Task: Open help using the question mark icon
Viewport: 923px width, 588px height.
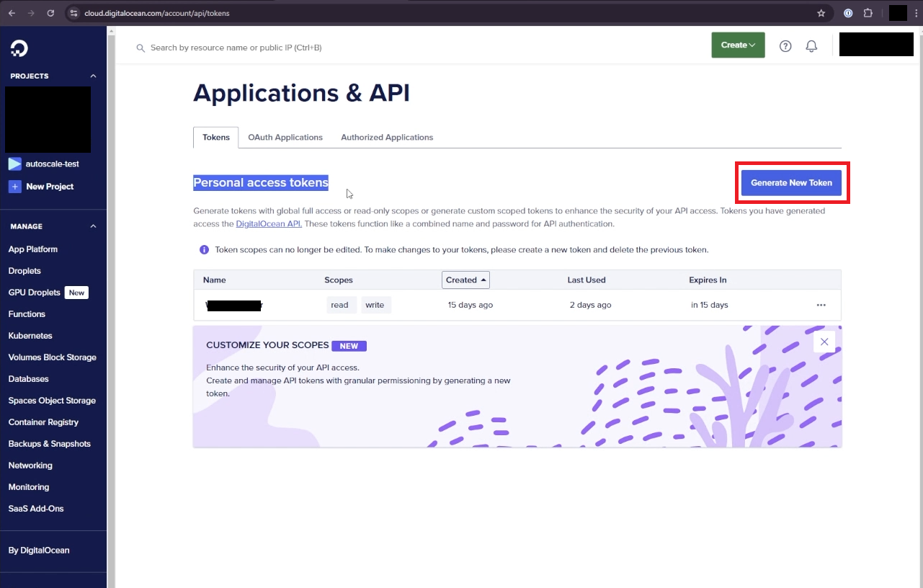Action: pyautogui.click(x=785, y=45)
